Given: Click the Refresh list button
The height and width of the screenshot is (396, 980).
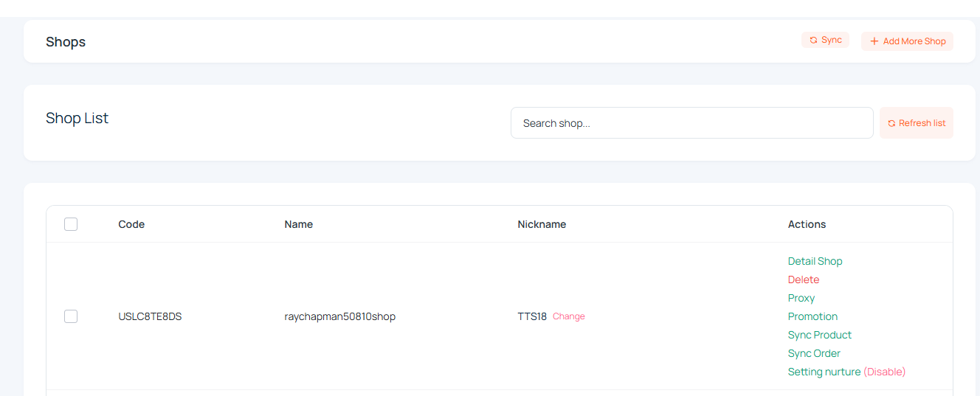Looking at the screenshot, I should (x=916, y=123).
